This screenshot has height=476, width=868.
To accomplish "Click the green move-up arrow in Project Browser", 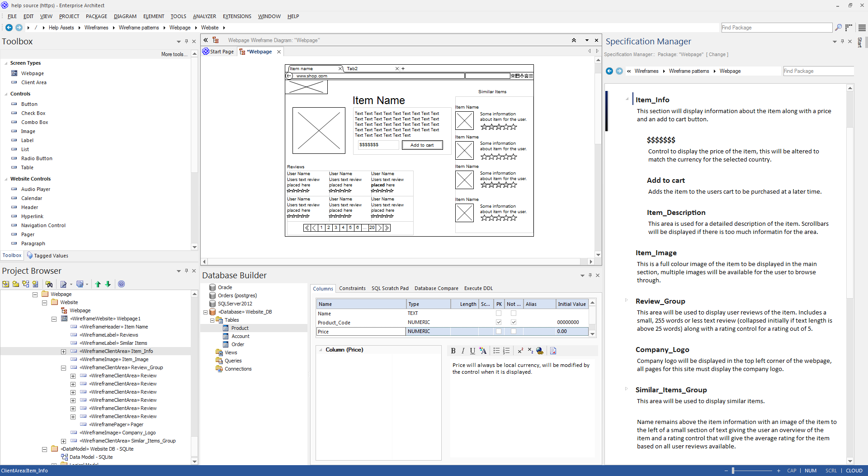I will point(98,284).
